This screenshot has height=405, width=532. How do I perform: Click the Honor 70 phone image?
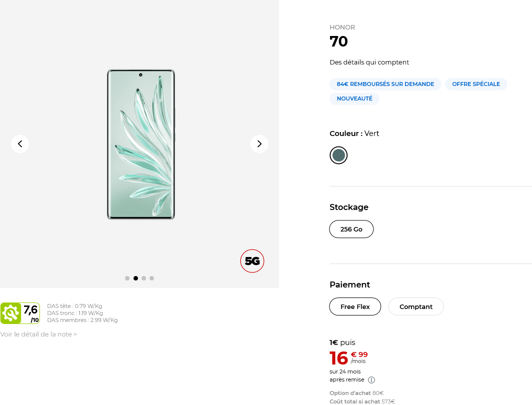(141, 144)
